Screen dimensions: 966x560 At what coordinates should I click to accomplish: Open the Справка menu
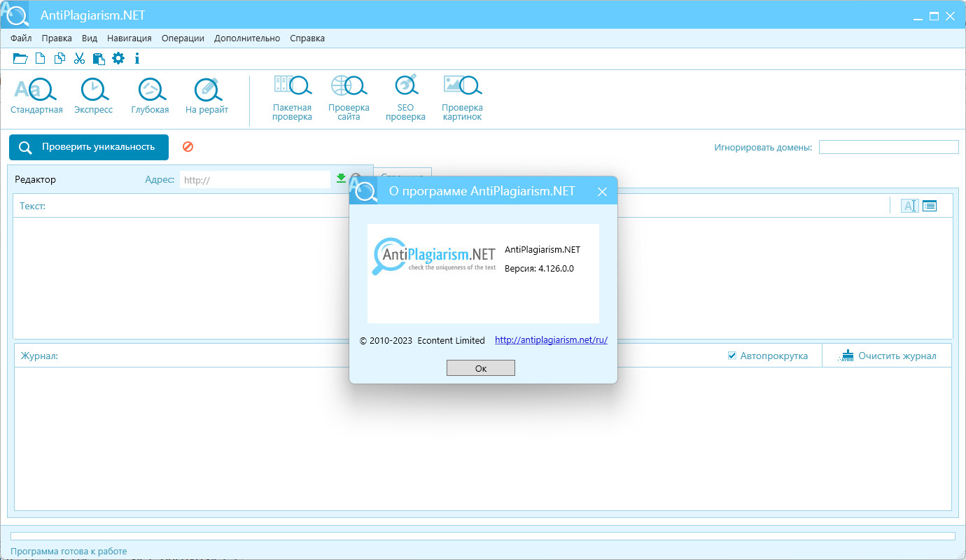(307, 38)
